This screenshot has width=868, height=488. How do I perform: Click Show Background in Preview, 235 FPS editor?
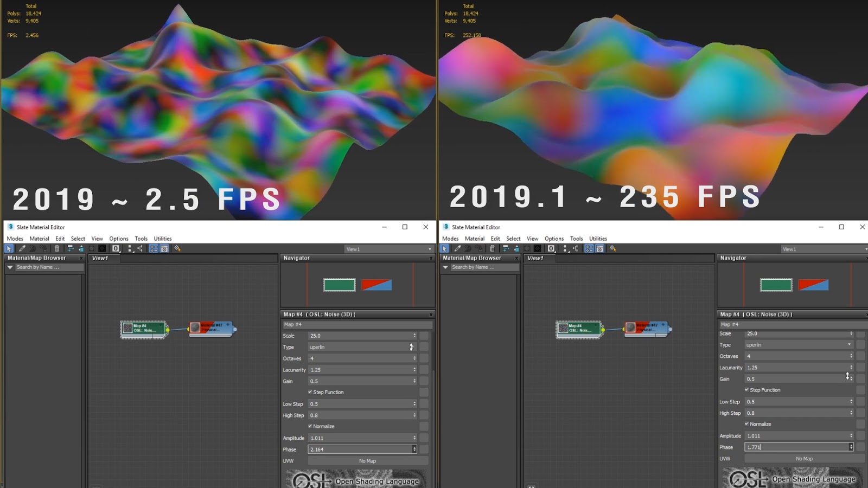(538, 248)
